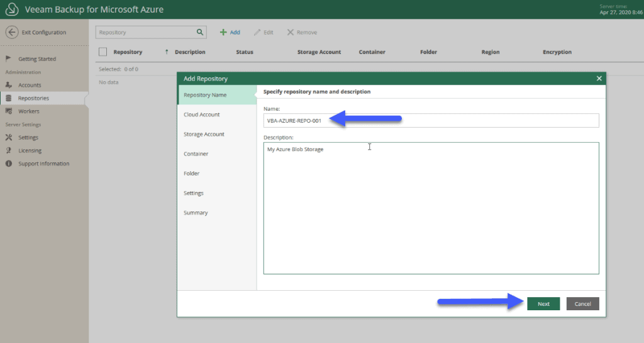The image size is (644, 343).
Task: Click the Accounts people icon in sidebar
Action: click(9, 84)
